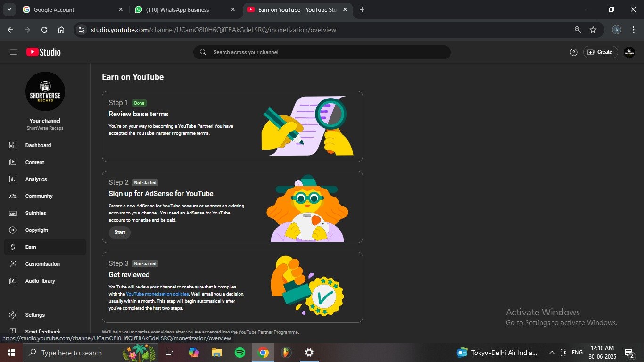This screenshot has width=644, height=362.
Task: Click the Search across your channel field
Action: 322,52
